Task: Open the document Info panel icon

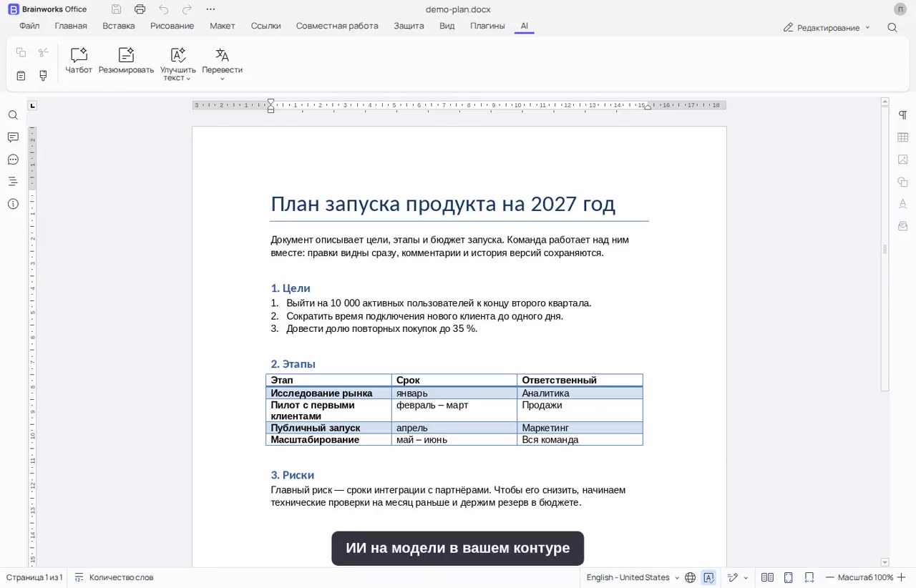Action: click(x=13, y=204)
